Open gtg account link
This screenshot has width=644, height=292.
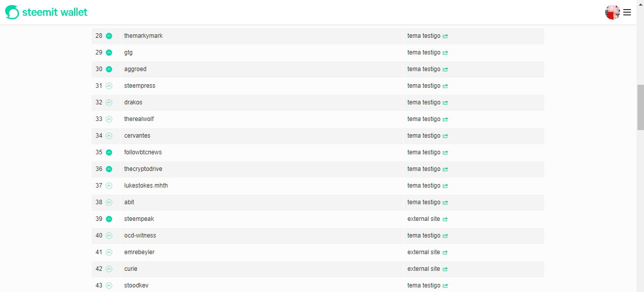tap(128, 52)
